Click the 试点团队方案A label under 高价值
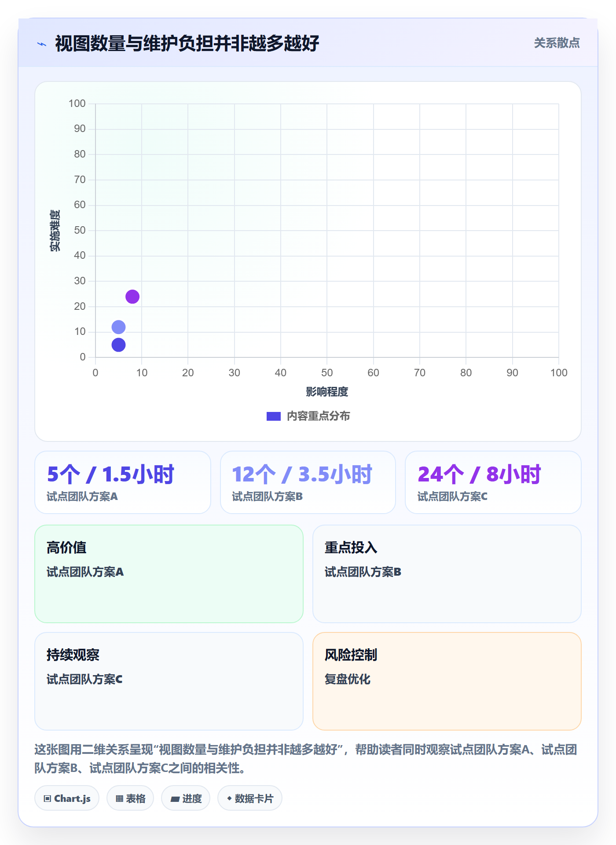The width and height of the screenshot is (616, 845). (x=85, y=572)
